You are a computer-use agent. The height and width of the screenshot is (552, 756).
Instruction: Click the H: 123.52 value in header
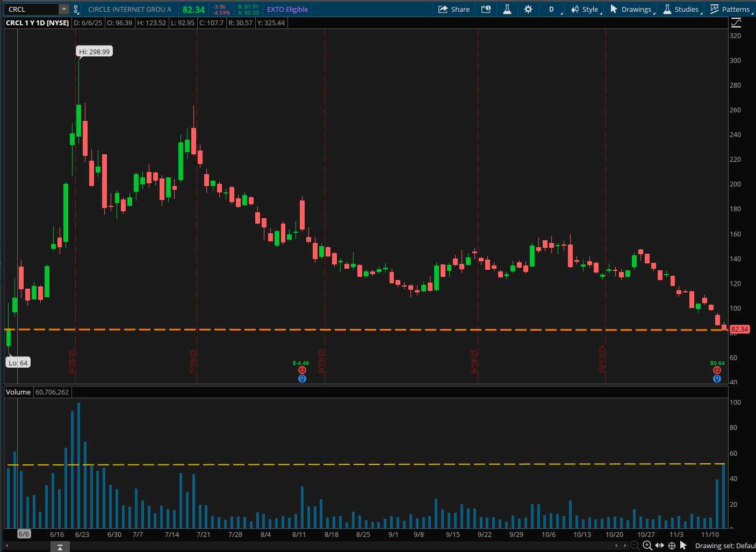(x=152, y=23)
